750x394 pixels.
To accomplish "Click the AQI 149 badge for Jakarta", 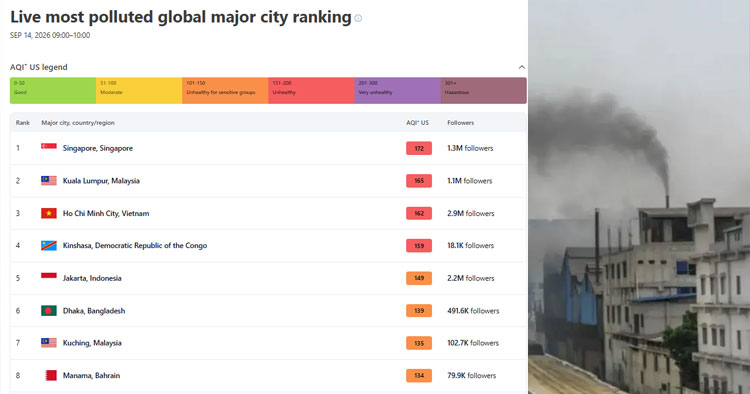I will tap(419, 278).
